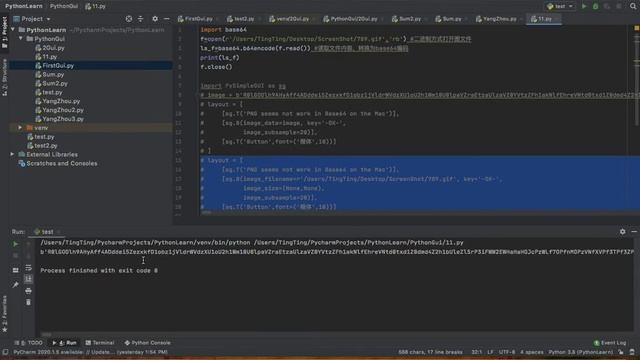Click the UTF-8 encoding in status bar
640x360 pixels.
[507, 352]
